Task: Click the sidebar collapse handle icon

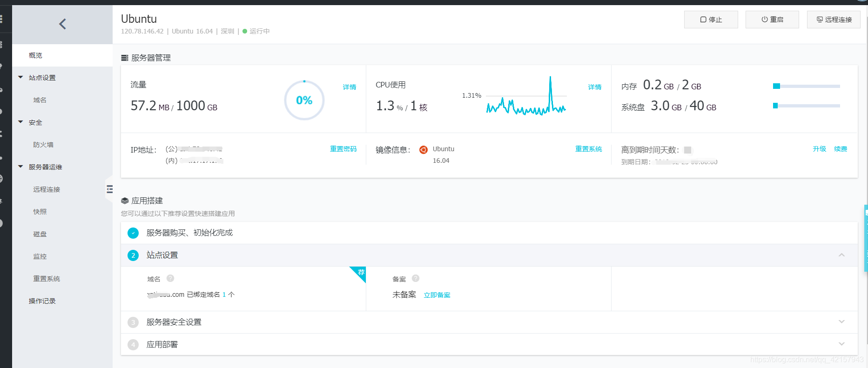Action: pos(110,189)
